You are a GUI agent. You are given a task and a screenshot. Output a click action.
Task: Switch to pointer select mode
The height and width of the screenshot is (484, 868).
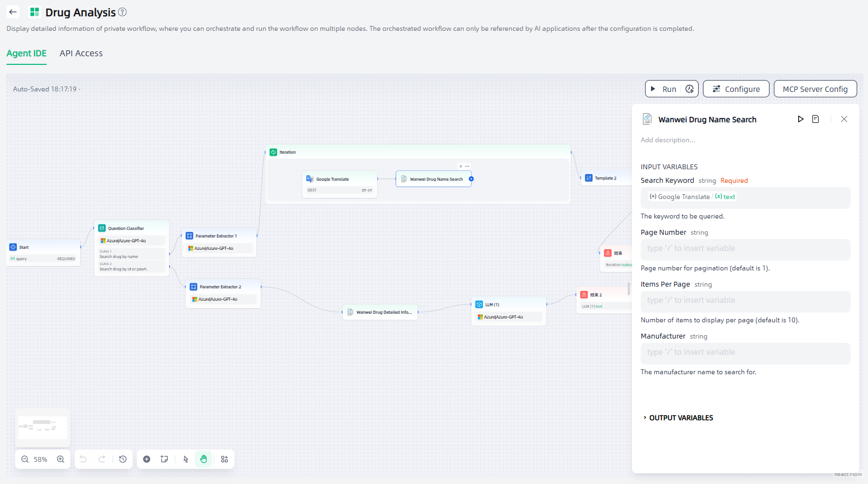(186, 459)
